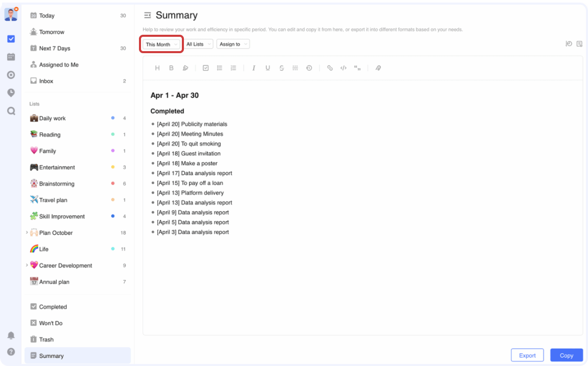This screenshot has width=588, height=366.
Task: Switch to the Completed section
Action: point(53,307)
